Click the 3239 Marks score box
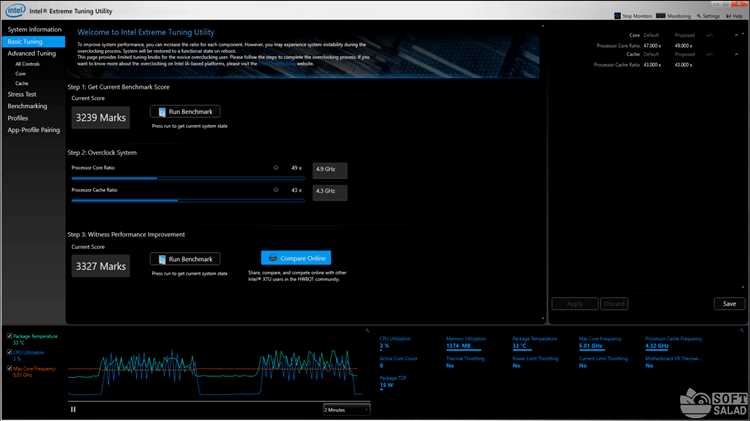 (100, 118)
